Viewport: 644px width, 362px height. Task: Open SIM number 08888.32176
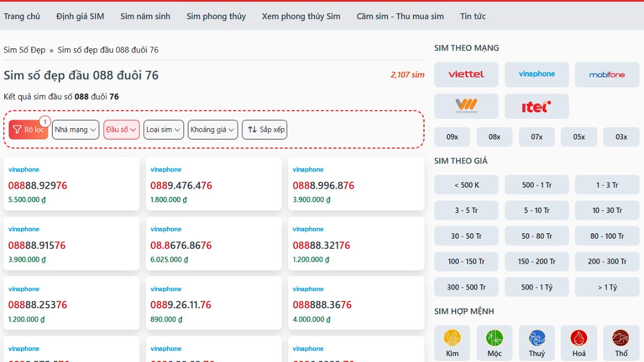(x=321, y=245)
